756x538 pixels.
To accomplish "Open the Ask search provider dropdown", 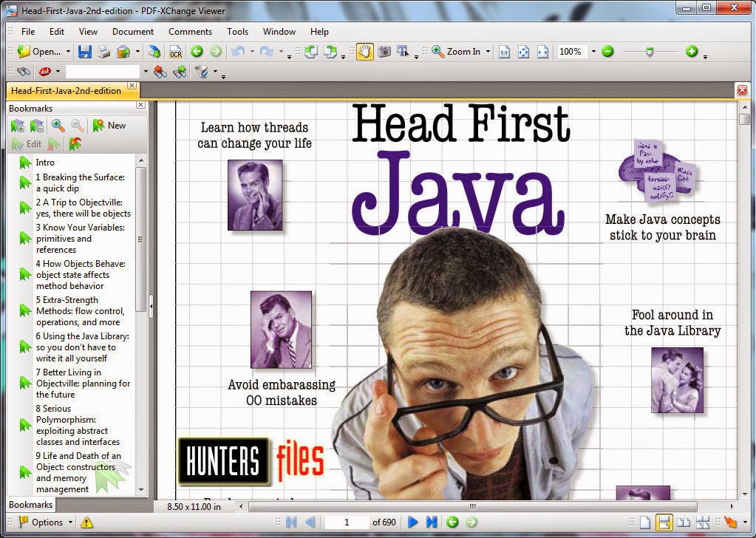I will (x=58, y=72).
